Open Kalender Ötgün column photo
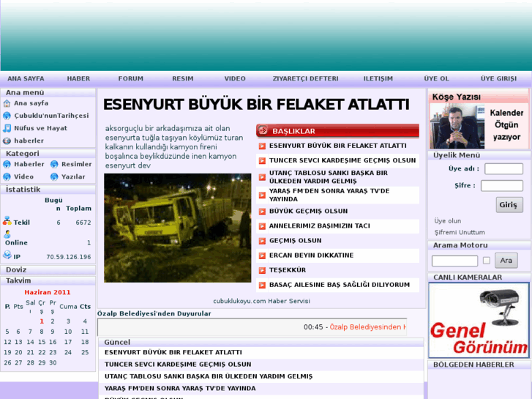532x399 pixels. [457, 126]
